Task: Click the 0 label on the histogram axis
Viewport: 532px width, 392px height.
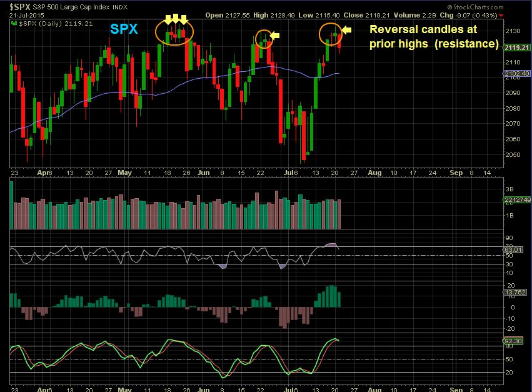Action: (x=513, y=307)
